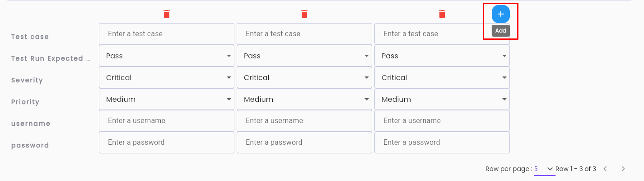
Task: Delete the third test case column
Action: click(x=442, y=14)
